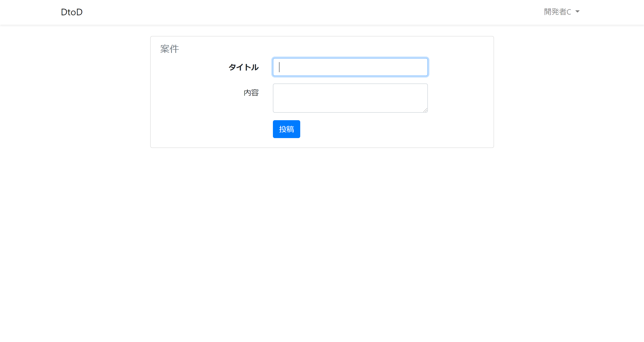Navigate home using DtoD logo

[x=72, y=12]
